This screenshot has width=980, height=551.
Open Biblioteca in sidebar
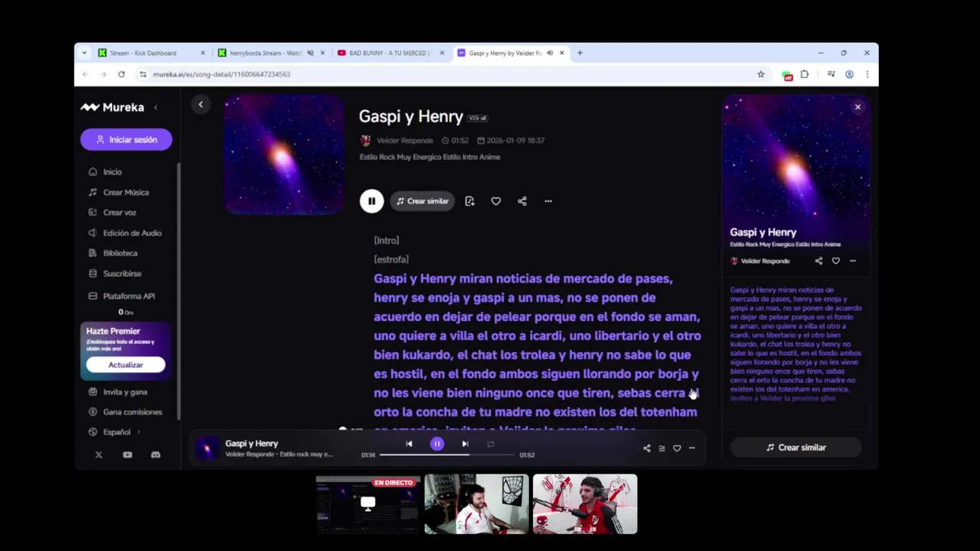pyautogui.click(x=113, y=253)
